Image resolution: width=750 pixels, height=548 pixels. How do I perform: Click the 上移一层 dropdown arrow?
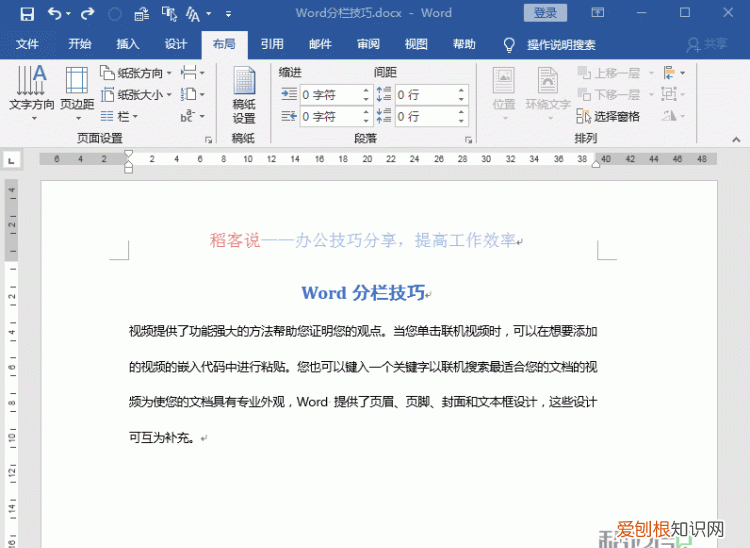coord(651,73)
